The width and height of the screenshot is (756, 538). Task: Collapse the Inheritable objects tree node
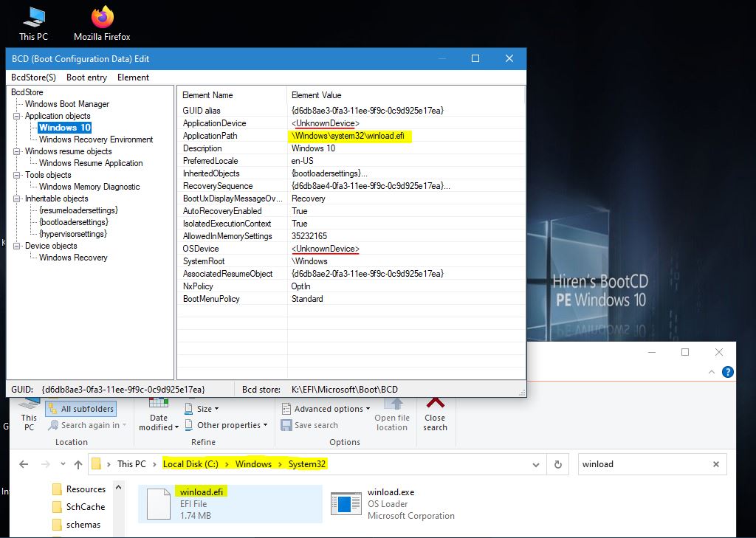(x=17, y=199)
